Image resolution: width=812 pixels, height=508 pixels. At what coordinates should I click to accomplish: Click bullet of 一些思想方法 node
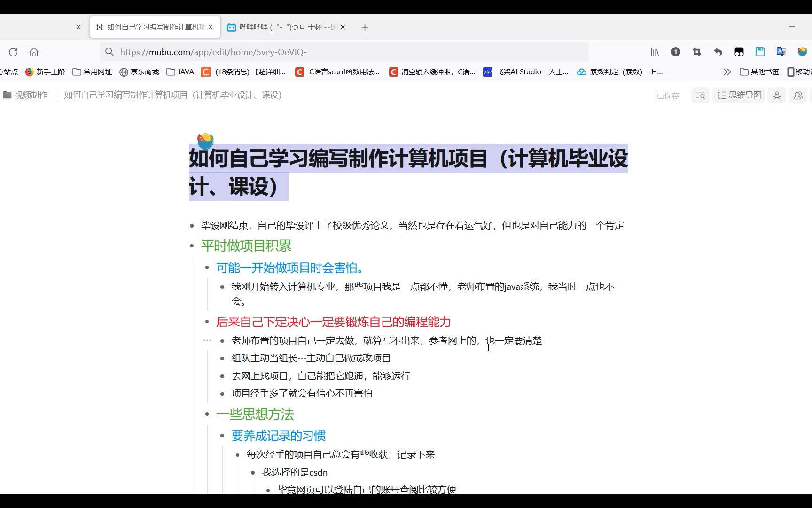coord(207,414)
